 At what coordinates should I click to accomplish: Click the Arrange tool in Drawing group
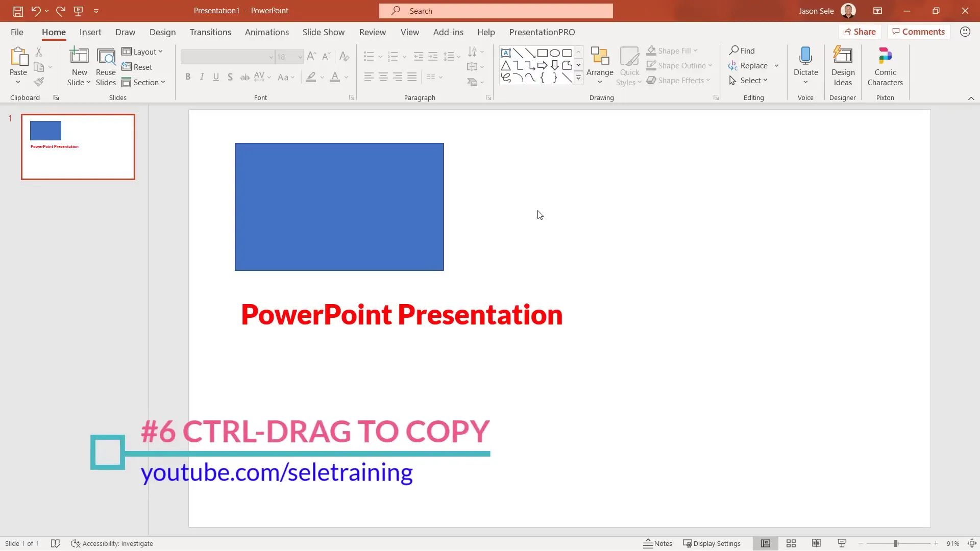click(599, 65)
